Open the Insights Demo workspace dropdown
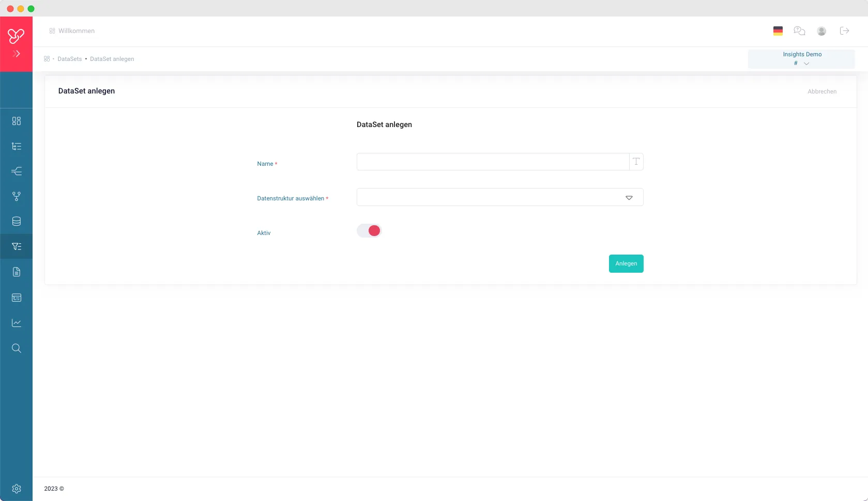Image resolution: width=868 pixels, height=501 pixels. coord(801,59)
